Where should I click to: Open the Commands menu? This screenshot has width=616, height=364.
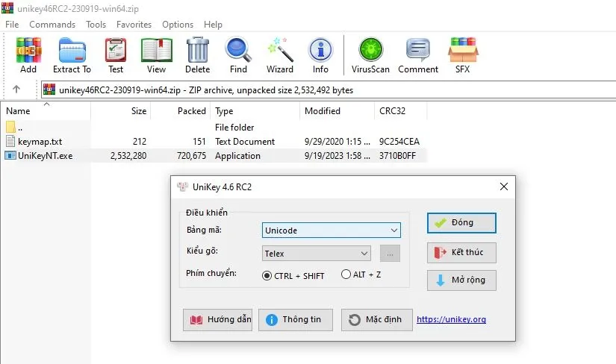coord(52,25)
